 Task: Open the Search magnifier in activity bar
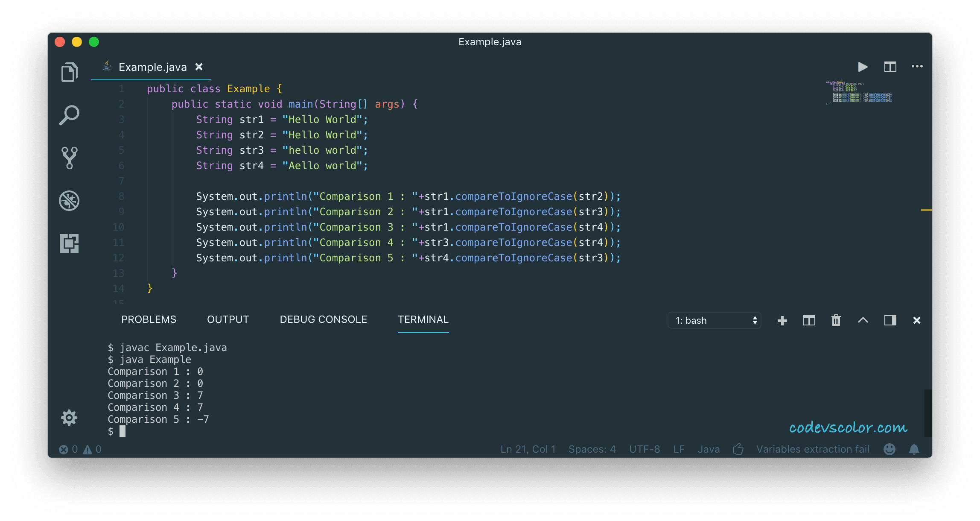pos(69,115)
